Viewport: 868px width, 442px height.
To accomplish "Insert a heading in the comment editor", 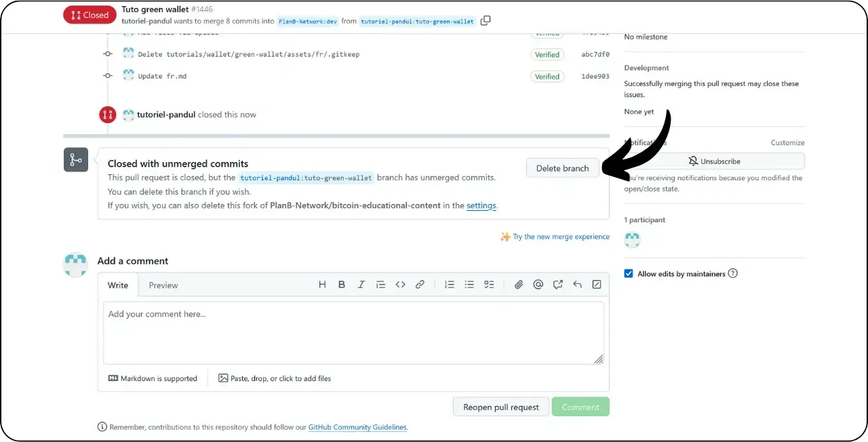I will tap(322, 284).
